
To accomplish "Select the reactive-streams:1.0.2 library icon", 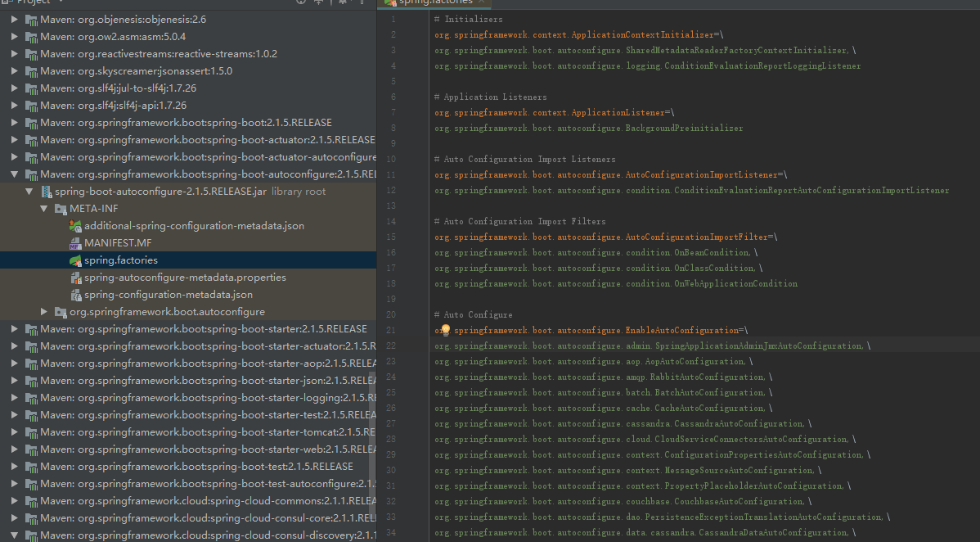I will [x=31, y=54].
